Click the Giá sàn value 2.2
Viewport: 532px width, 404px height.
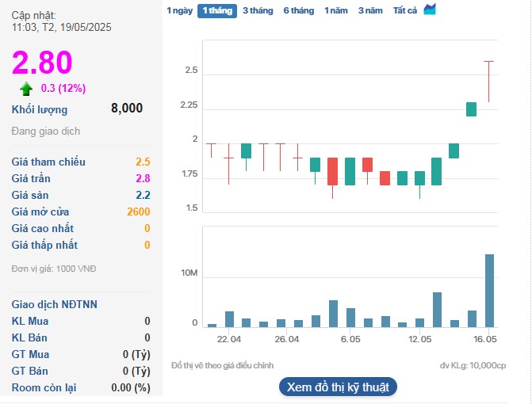[x=143, y=195]
